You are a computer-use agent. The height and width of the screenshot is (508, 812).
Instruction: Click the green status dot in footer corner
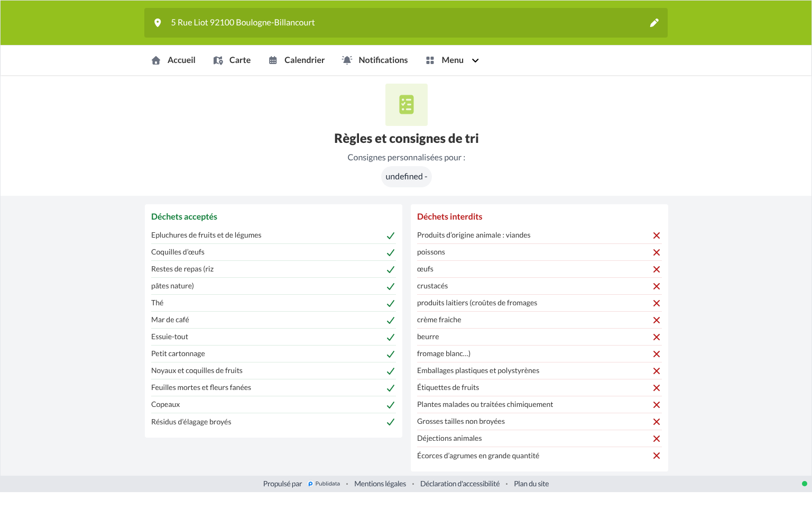pyautogui.click(x=805, y=484)
